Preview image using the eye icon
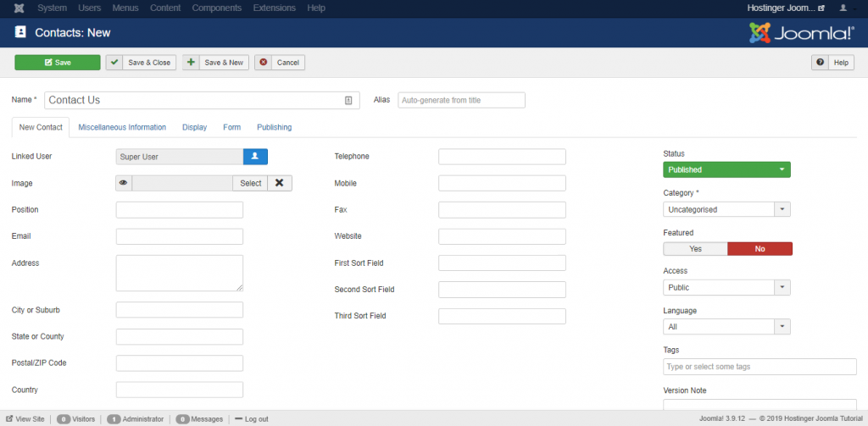Viewport: 868px width, 426px height. coord(124,183)
